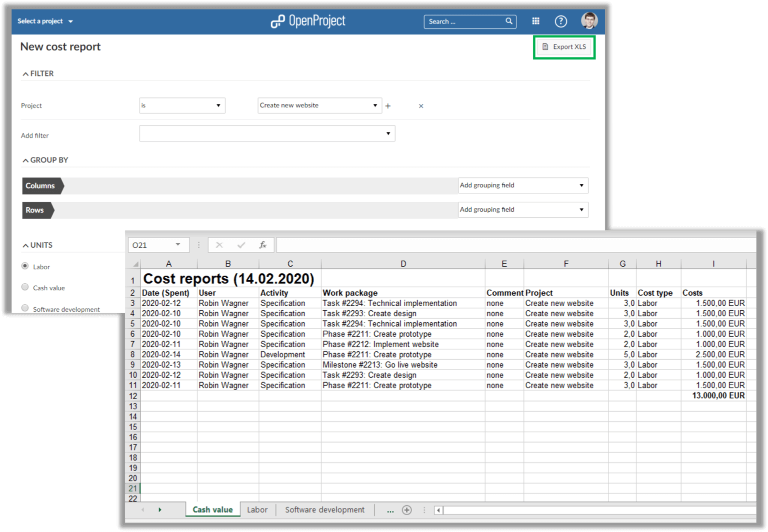Open the OpenProject help menu
This screenshot has height=532, width=768.
560,21
